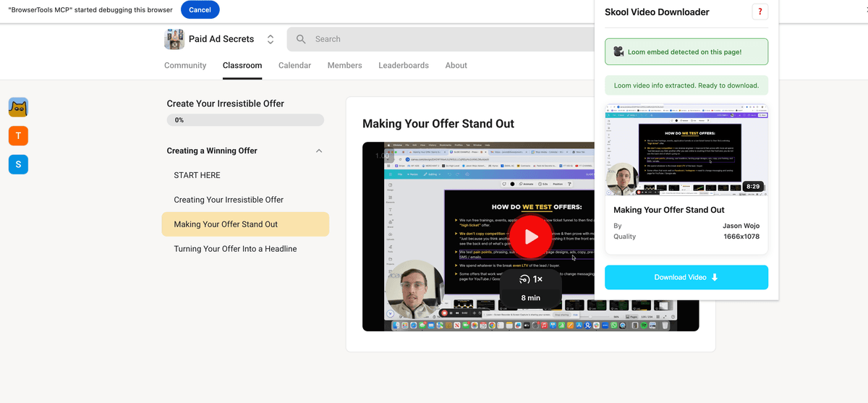
Task: Collapse the Creating a Winning Offer section
Action: 319,150
